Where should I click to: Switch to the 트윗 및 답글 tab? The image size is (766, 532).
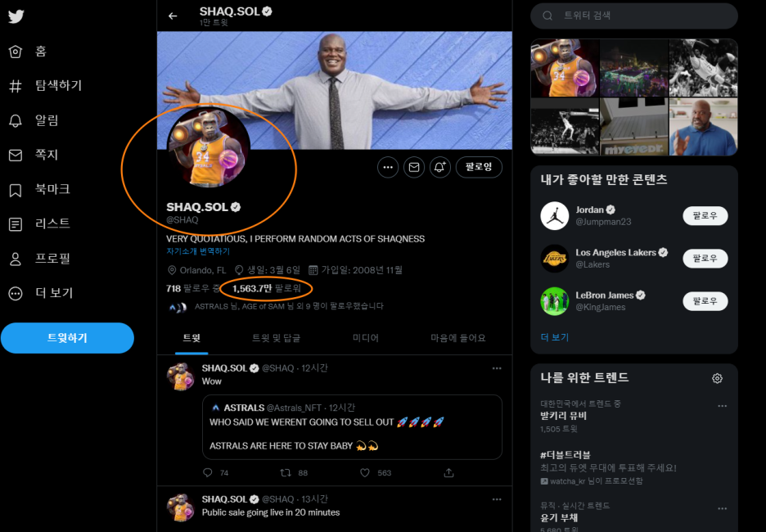[x=276, y=338]
